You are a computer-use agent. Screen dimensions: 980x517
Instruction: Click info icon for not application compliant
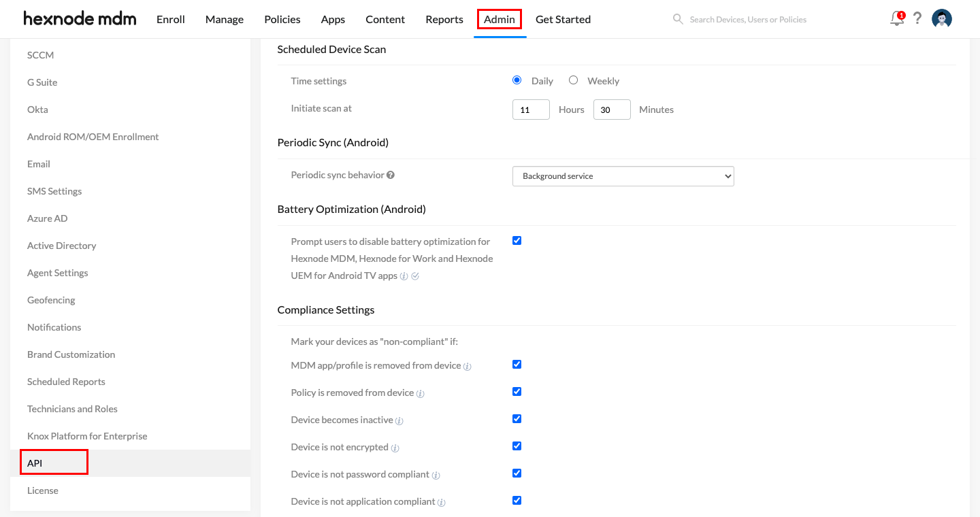tap(441, 502)
